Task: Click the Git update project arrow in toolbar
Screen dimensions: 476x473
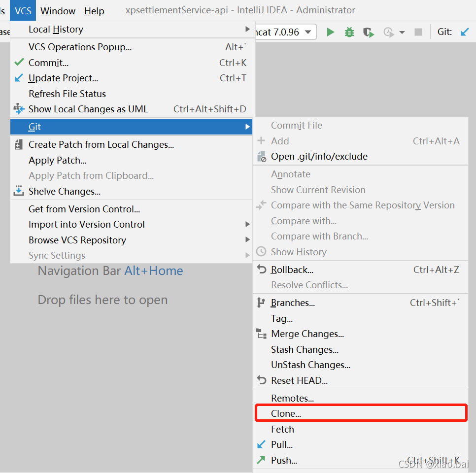Action: [465, 32]
